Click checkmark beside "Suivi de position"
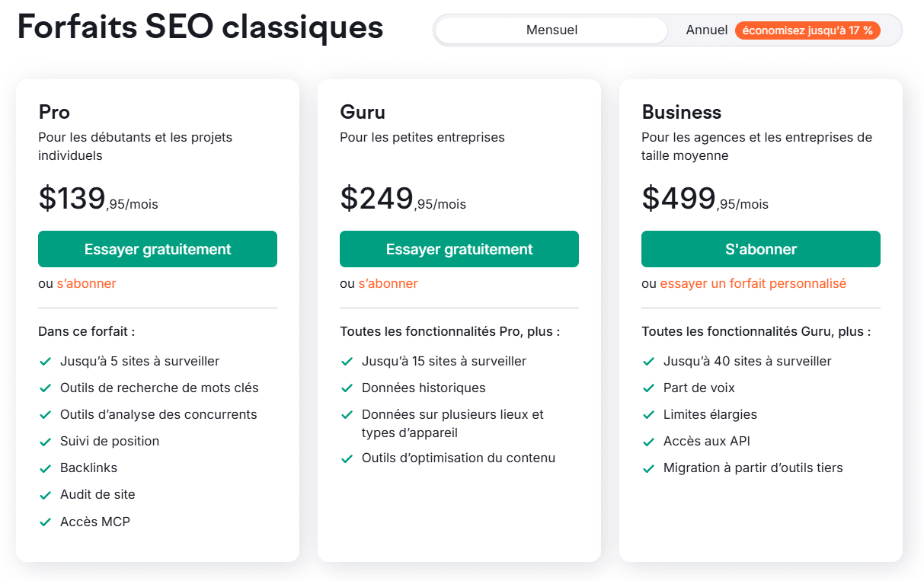This screenshot has width=924, height=581. pyautogui.click(x=45, y=442)
